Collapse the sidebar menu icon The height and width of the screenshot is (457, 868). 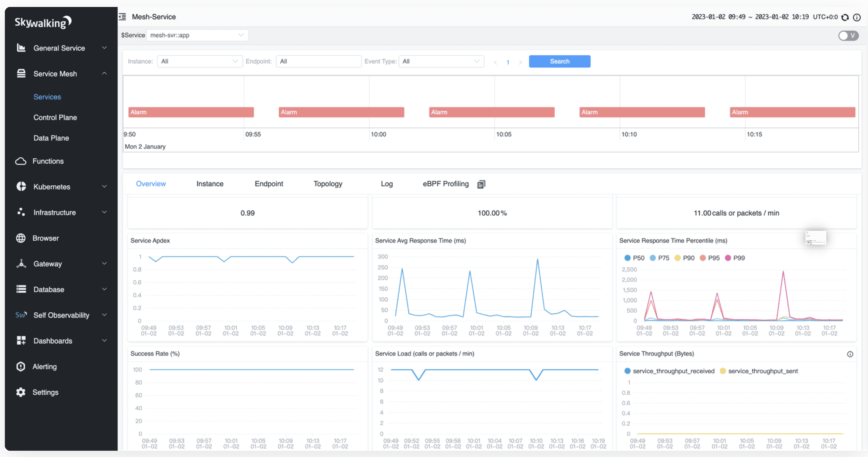point(122,17)
